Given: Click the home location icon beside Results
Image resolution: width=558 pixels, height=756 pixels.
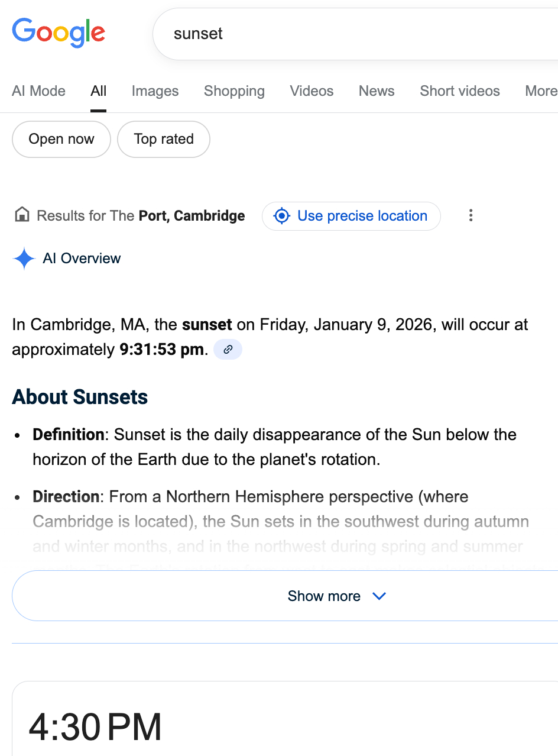Looking at the screenshot, I should point(22,215).
